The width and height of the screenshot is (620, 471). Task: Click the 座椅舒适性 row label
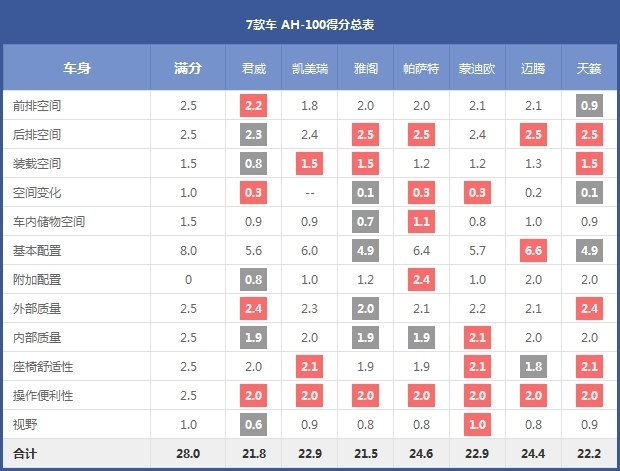(x=43, y=367)
